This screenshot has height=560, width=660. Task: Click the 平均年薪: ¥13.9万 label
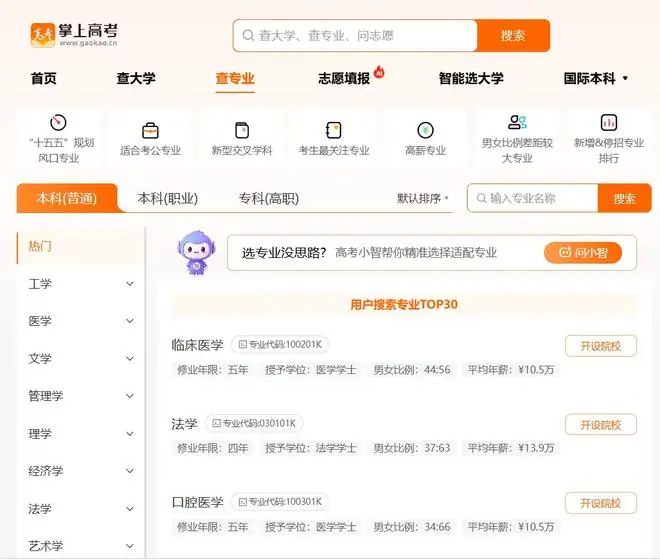click(511, 448)
